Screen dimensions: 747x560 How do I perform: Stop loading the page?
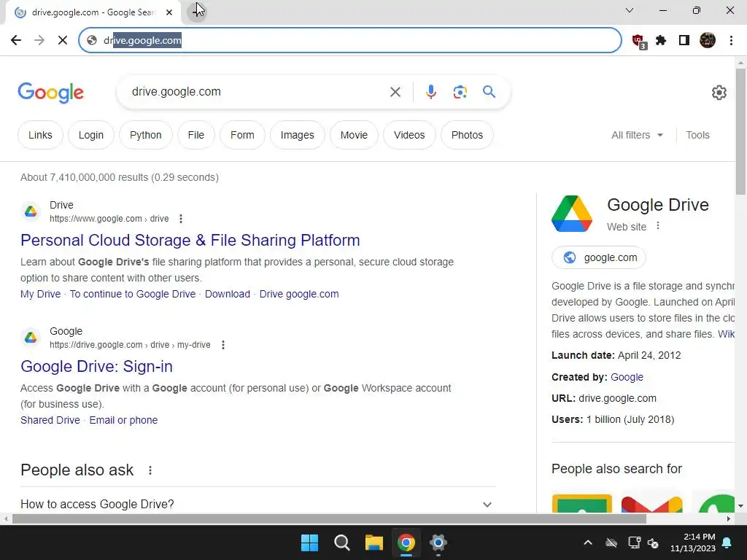pyautogui.click(x=63, y=40)
